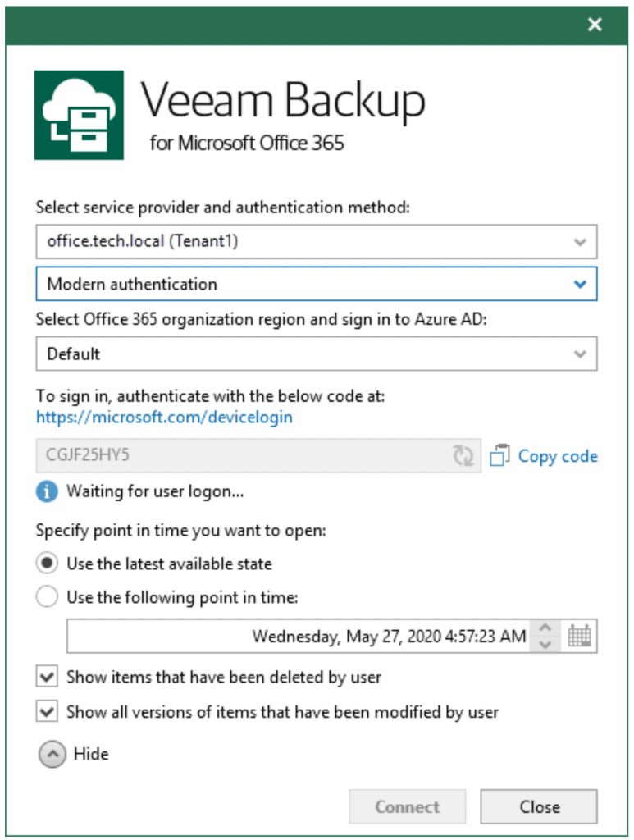Image resolution: width=634 pixels, height=840 pixels.
Task: Click the copy icon beside Copy code
Action: pyautogui.click(x=499, y=455)
